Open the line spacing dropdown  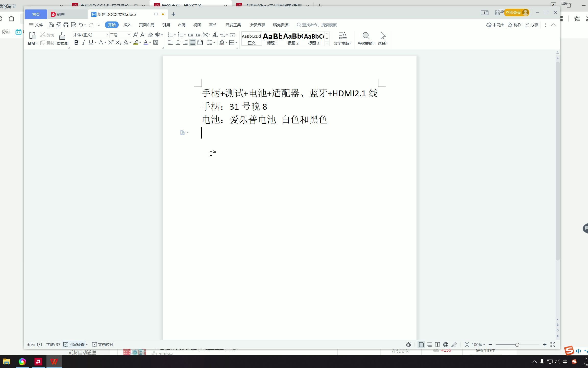[x=211, y=42]
